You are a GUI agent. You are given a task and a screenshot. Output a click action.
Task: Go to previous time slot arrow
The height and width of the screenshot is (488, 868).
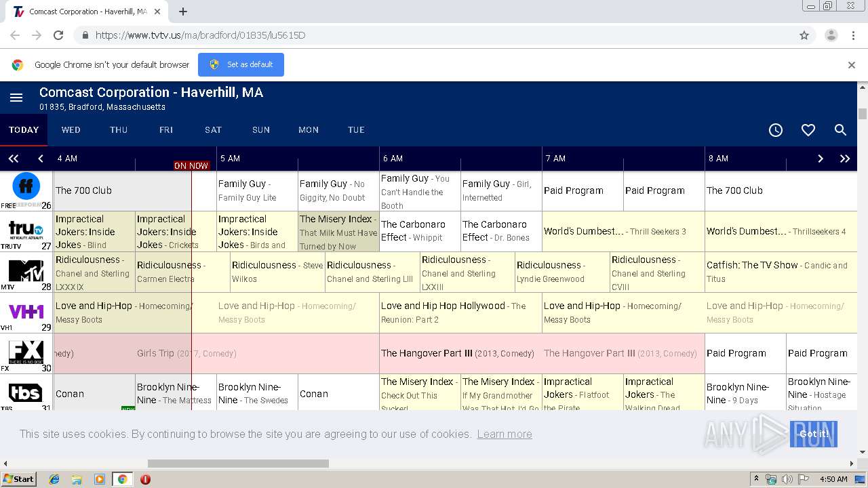point(41,159)
